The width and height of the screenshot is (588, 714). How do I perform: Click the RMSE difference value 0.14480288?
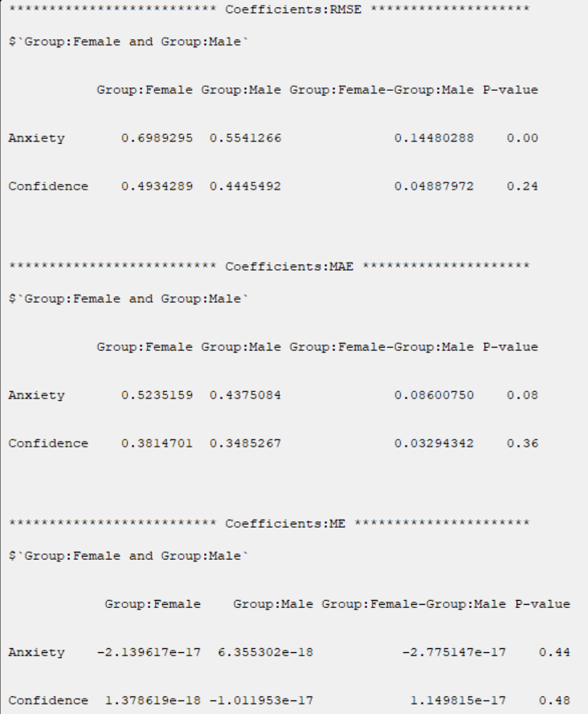tap(434, 138)
